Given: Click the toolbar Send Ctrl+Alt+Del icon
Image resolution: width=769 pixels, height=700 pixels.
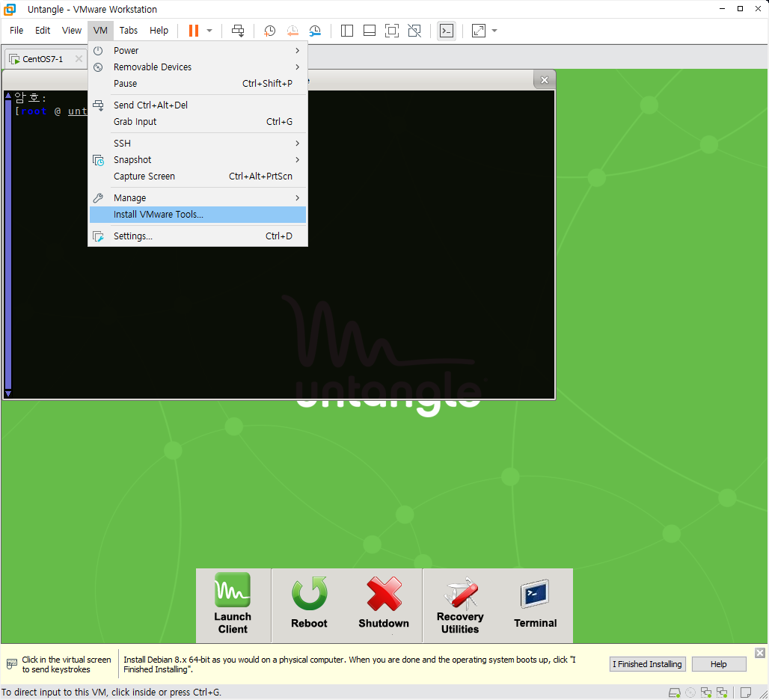Looking at the screenshot, I should pyautogui.click(x=238, y=31).
